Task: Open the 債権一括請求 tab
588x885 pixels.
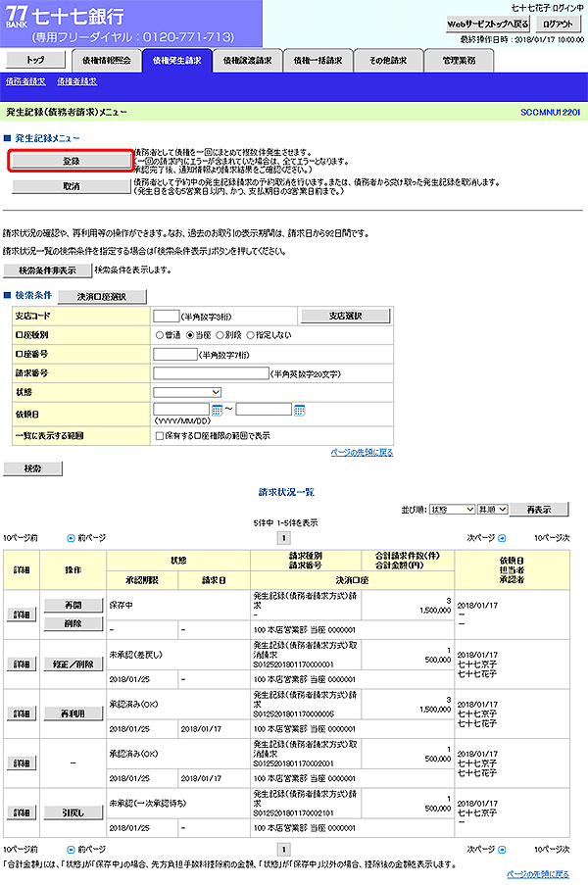Action: point(318,61)
